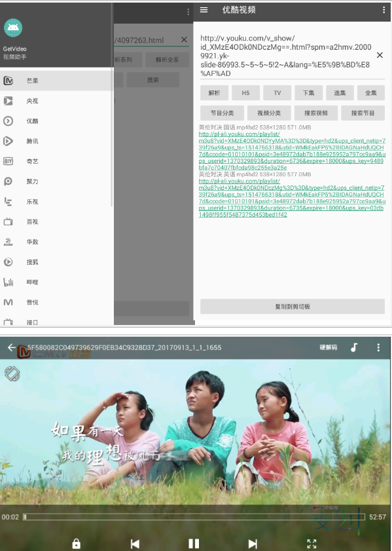Open the 百视 TV source icon
This screenshot has width=392, height=551.
[8, 221]
